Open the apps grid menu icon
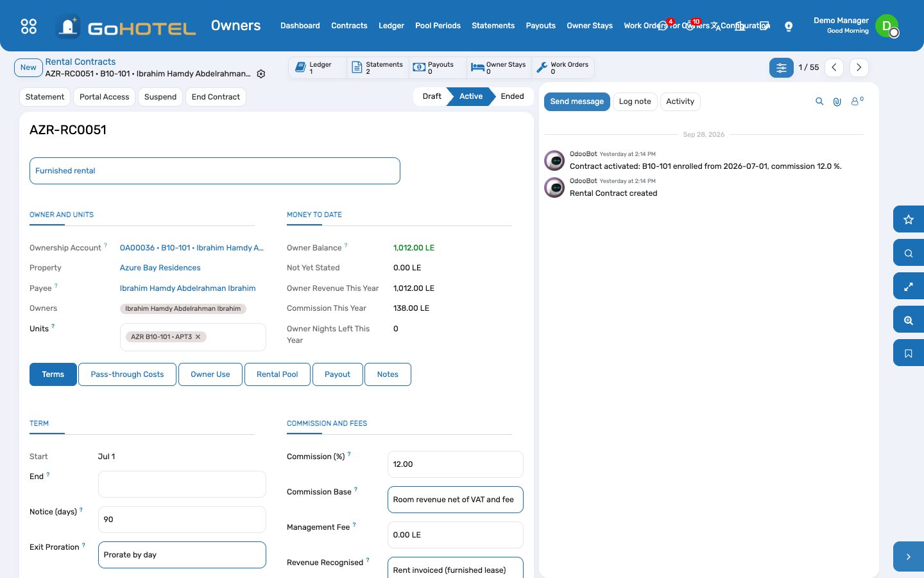 click(x=29, y=26)
